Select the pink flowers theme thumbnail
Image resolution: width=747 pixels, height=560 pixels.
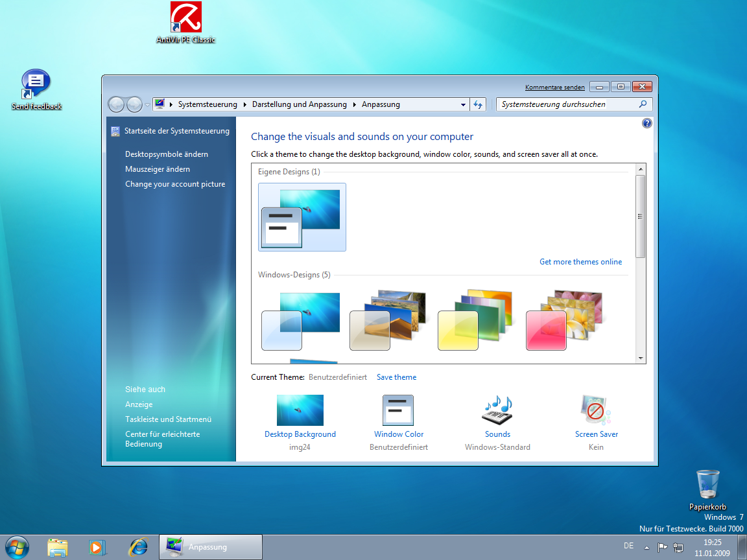click(563, 321)
